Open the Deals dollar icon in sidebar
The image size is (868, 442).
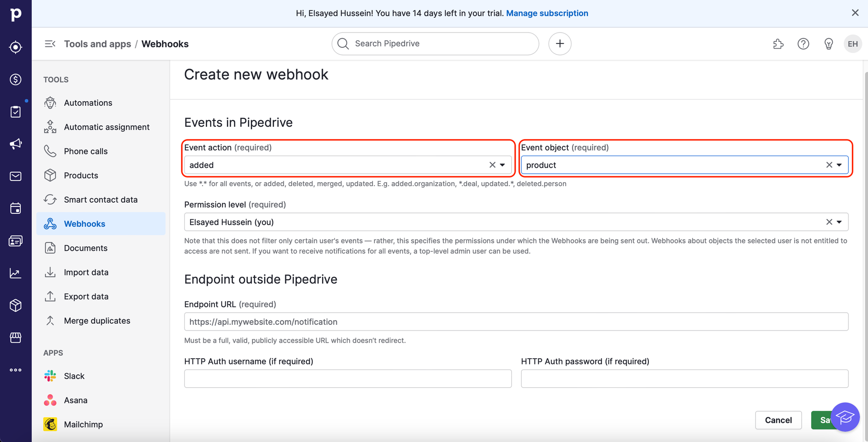coord(16,79)
